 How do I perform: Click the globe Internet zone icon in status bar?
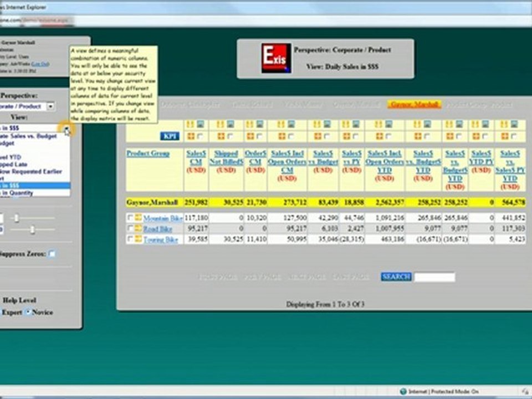point(403,391)
